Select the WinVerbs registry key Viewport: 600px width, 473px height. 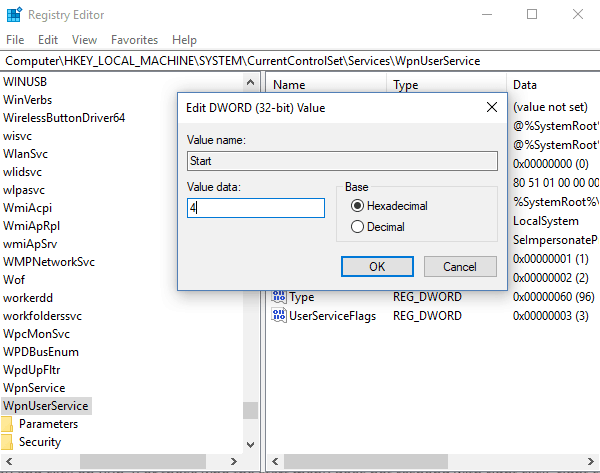point(28,100)
